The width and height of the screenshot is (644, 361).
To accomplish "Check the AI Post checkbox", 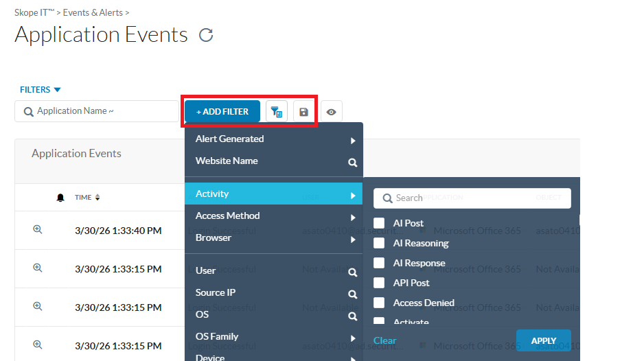I will pos(379,223).
